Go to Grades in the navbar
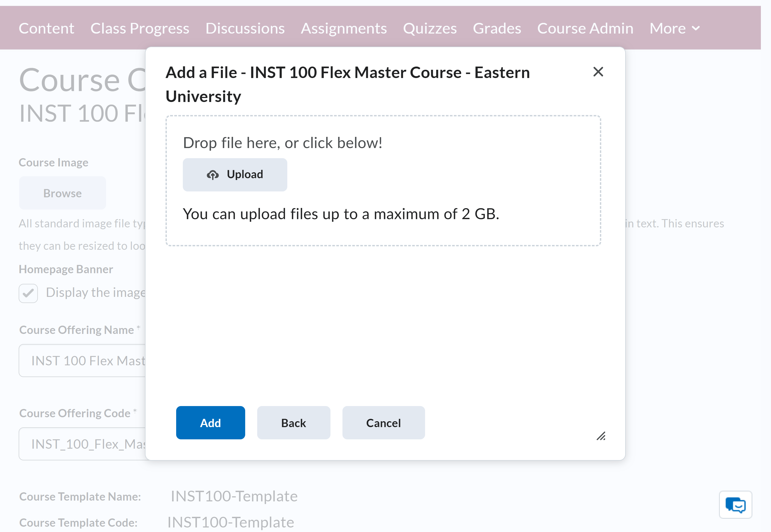 point(497,28)
